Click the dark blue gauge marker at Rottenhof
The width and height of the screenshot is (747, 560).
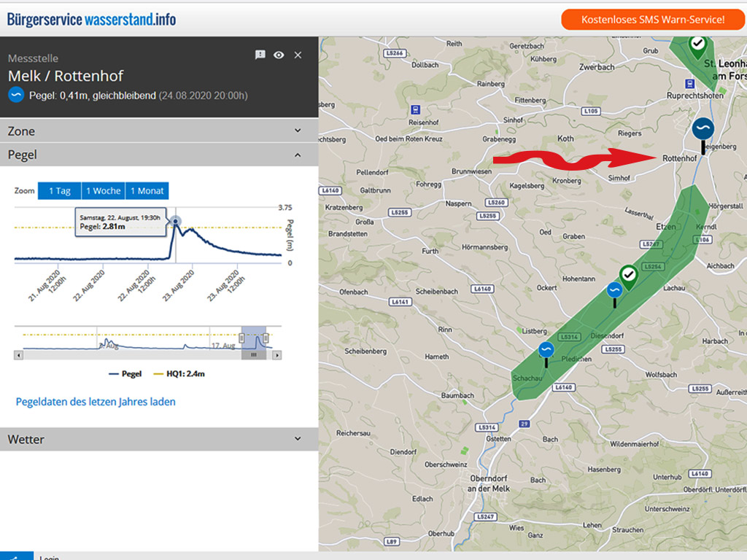[x=703, y=129]
